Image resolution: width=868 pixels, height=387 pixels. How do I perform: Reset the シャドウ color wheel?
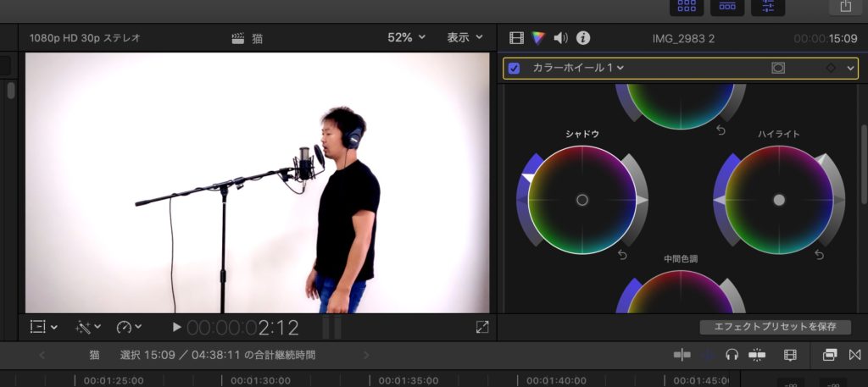622,254
